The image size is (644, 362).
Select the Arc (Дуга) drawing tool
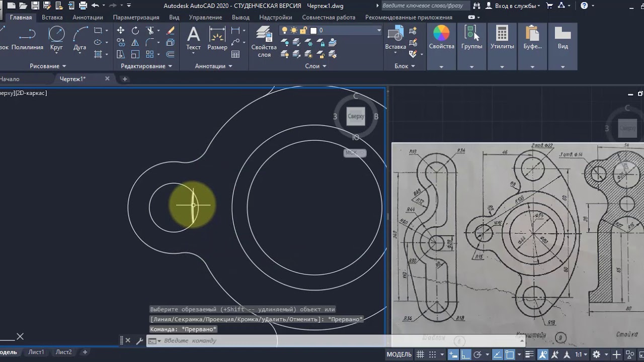80,39
